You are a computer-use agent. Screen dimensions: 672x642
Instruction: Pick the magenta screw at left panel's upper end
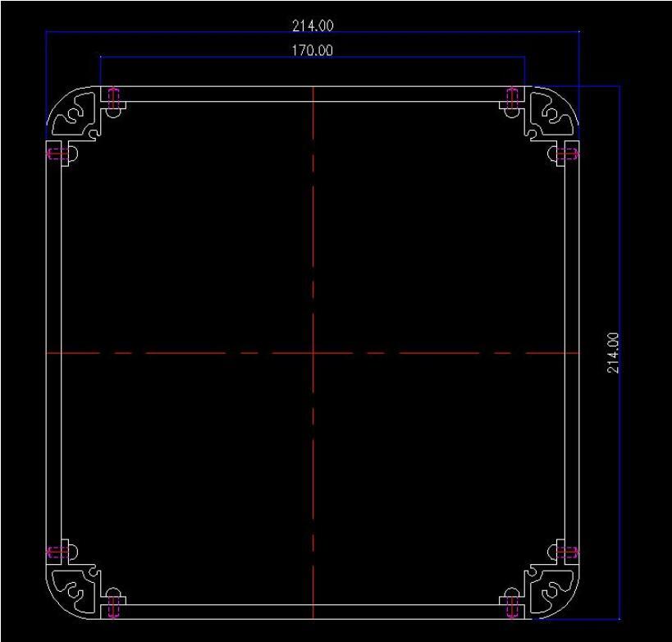57,153
